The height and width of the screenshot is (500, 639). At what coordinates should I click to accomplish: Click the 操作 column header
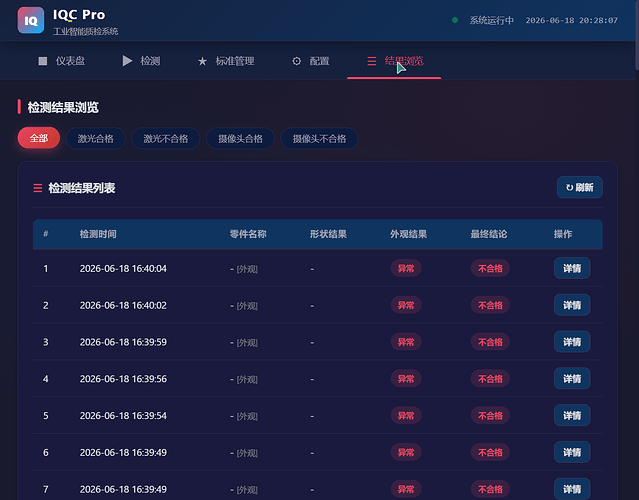click(563, 234)
